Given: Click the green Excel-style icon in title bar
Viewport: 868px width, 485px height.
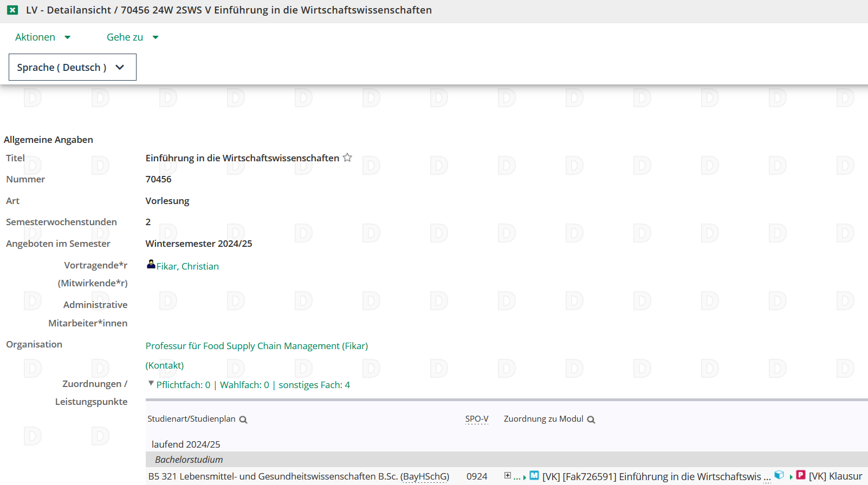Looking at the screenshot, I should coord(12,10).
